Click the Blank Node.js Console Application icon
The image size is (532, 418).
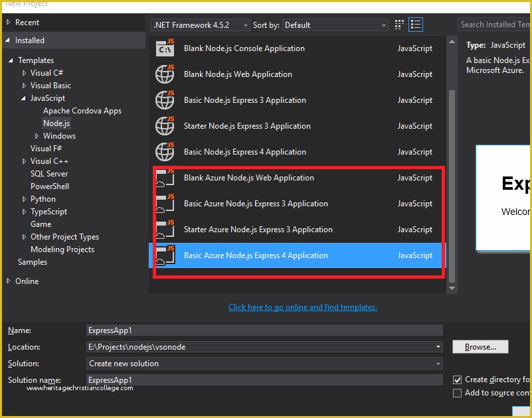click(x=165, y=48)
